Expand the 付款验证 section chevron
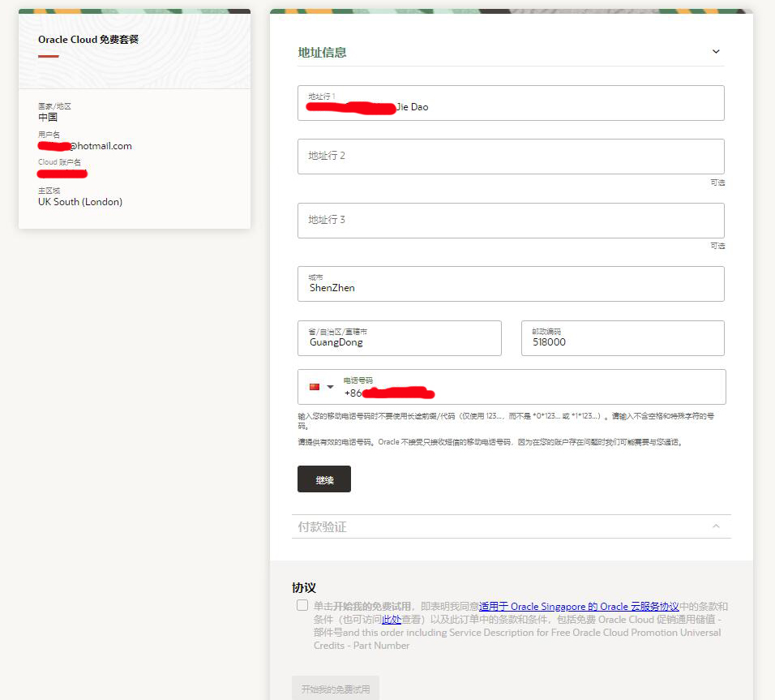The image size is (775, 700). click(716, 526)
